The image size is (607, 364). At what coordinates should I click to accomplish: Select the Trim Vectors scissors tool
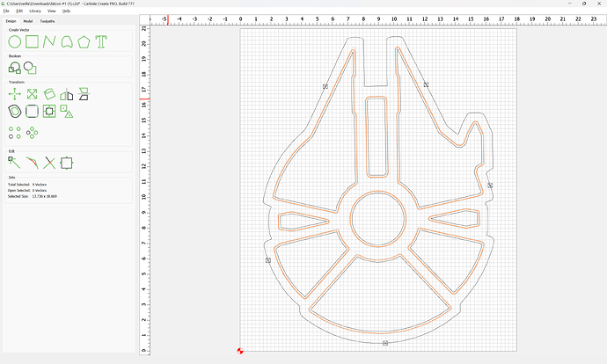pyautogui.click(x=49, y=162)
